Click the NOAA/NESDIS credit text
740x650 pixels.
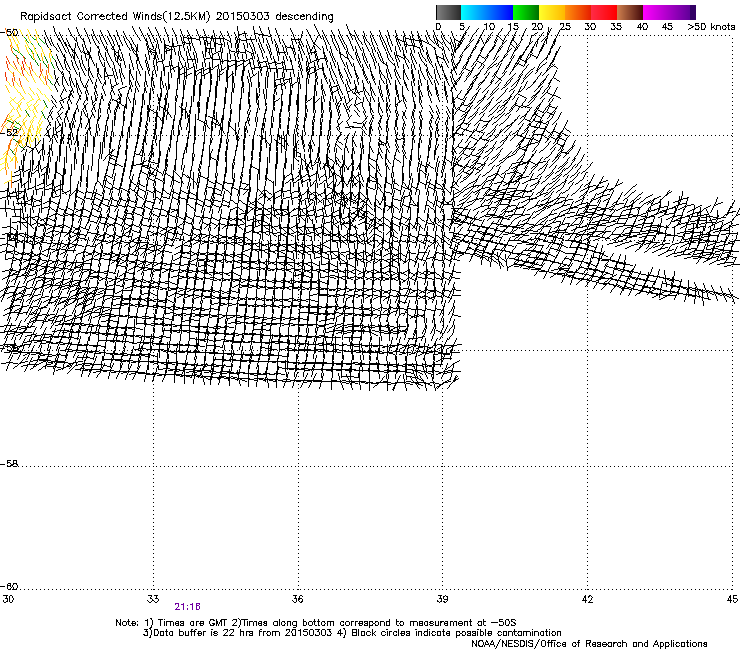coord(589,644)
